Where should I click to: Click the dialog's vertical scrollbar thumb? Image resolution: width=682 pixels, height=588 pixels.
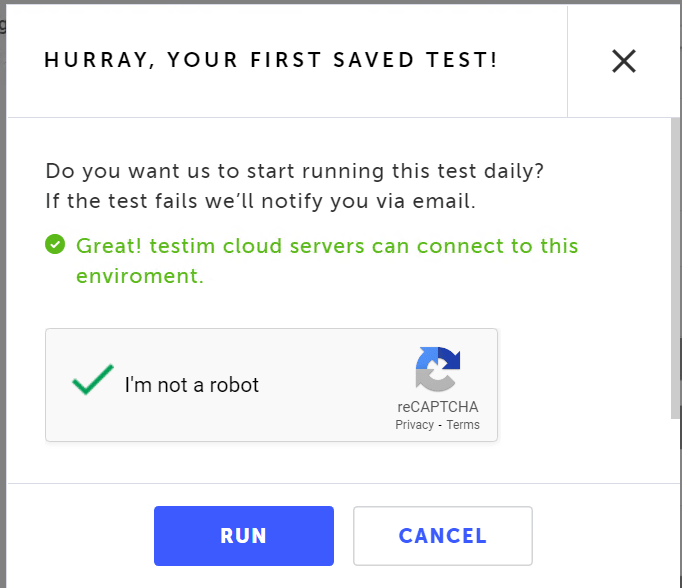pos(675,268)
